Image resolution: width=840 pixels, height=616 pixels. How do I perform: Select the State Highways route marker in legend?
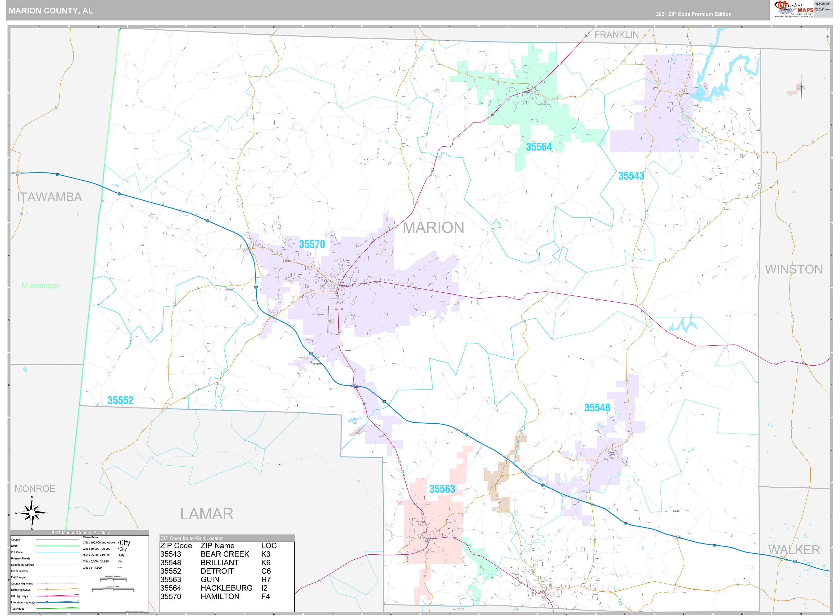[47, 590]
